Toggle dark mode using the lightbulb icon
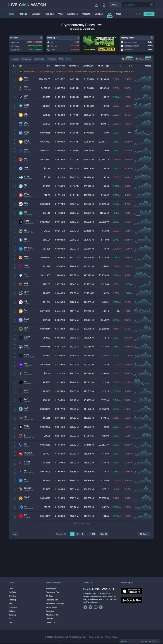This screenshot has width=163, height=644. point(96,4)
